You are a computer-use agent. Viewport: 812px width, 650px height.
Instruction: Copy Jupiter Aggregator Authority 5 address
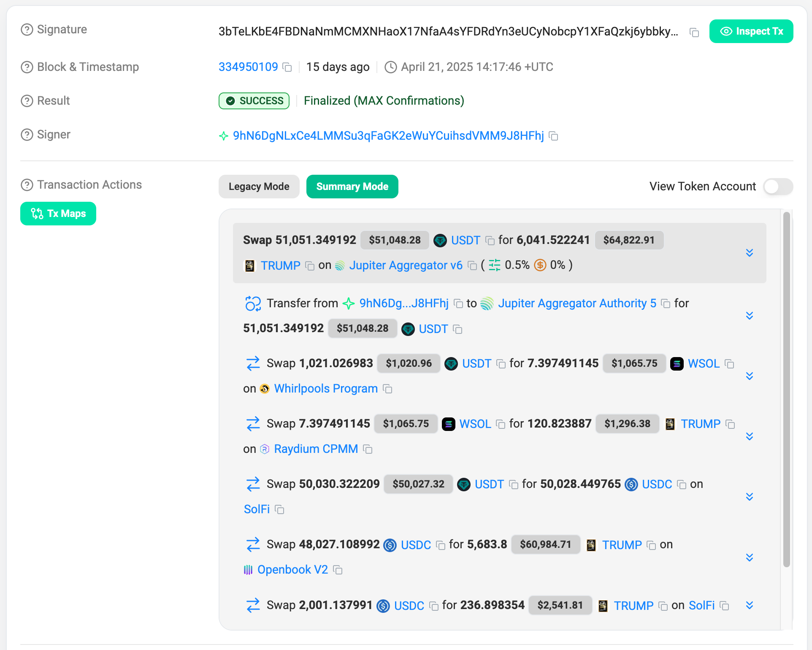pyautogui.click(x=666, y=303)
